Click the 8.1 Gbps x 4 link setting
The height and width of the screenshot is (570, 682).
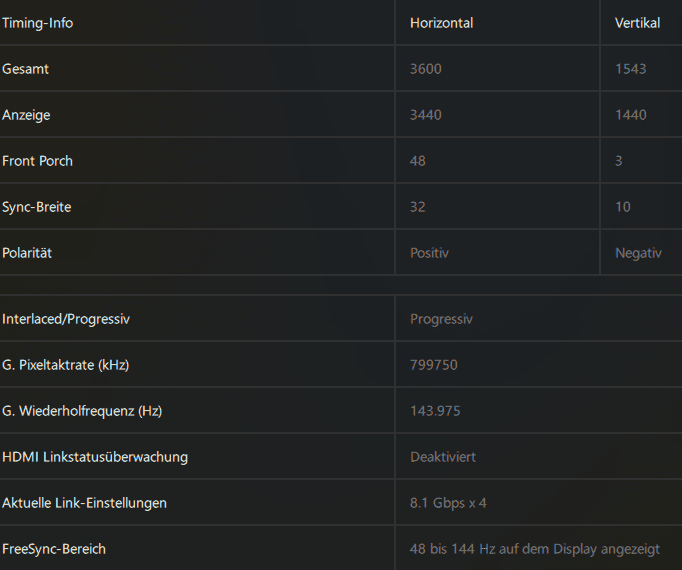click(x=448, y=503)
